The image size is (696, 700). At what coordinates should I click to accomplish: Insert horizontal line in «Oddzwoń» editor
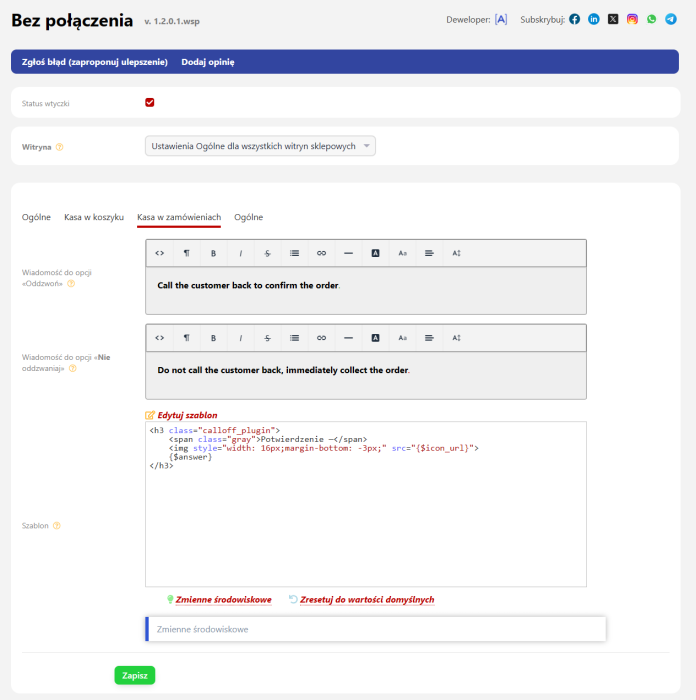coord(348,253)
